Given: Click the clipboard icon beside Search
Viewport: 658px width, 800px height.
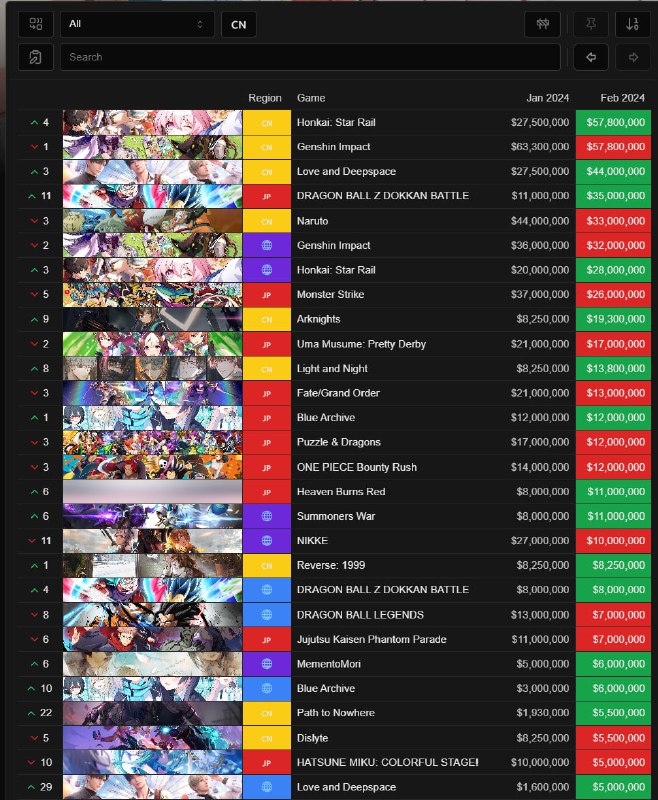Looking at the screenshot, I should tap(36, 57).
